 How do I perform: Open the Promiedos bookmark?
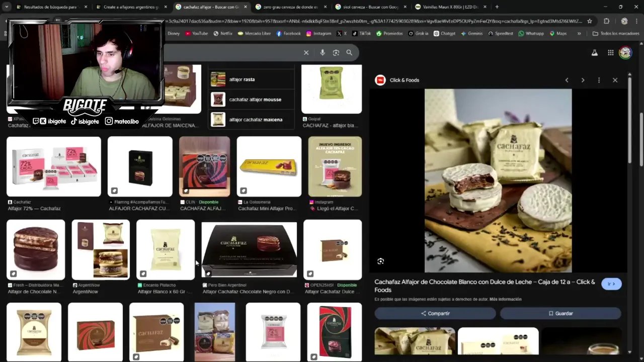pyautogui.click(x=389, y=34)
